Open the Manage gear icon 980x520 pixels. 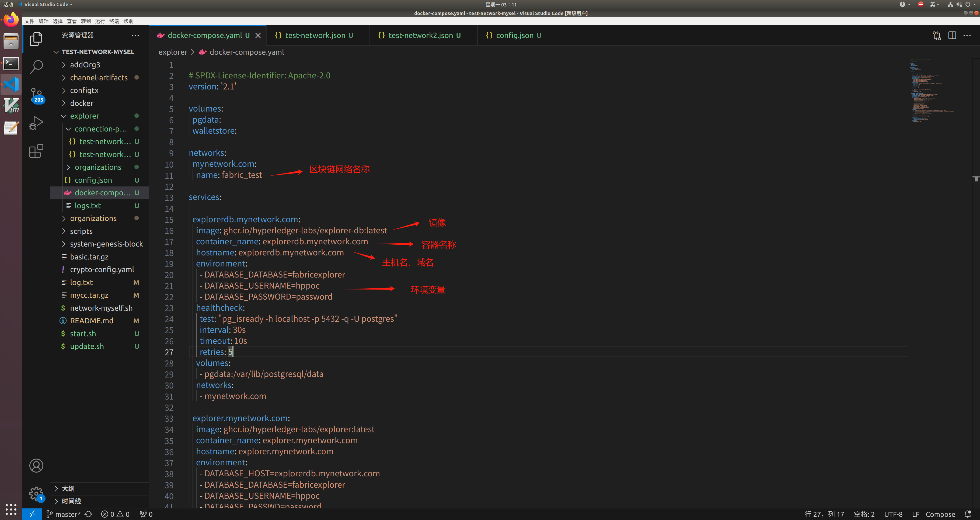(37, 494)
